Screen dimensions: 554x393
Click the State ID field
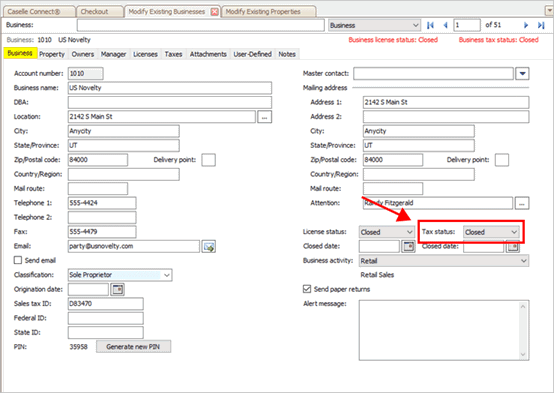tap(106, 333)
